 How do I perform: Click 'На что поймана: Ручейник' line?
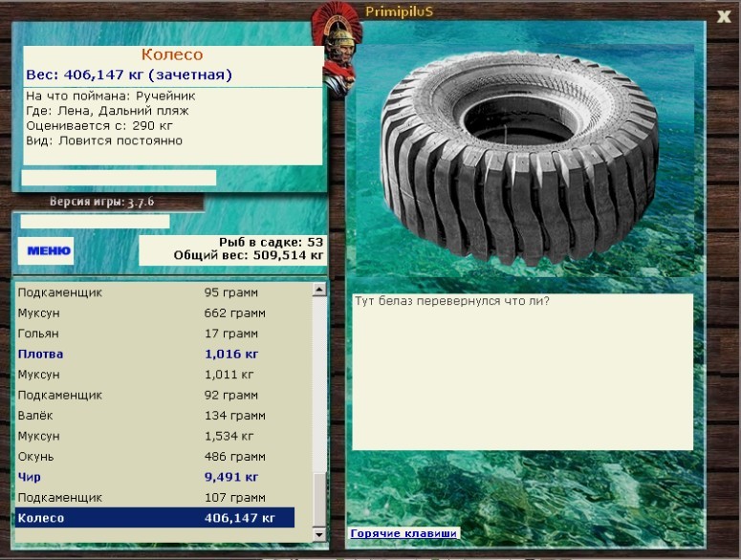pos(111,96)
